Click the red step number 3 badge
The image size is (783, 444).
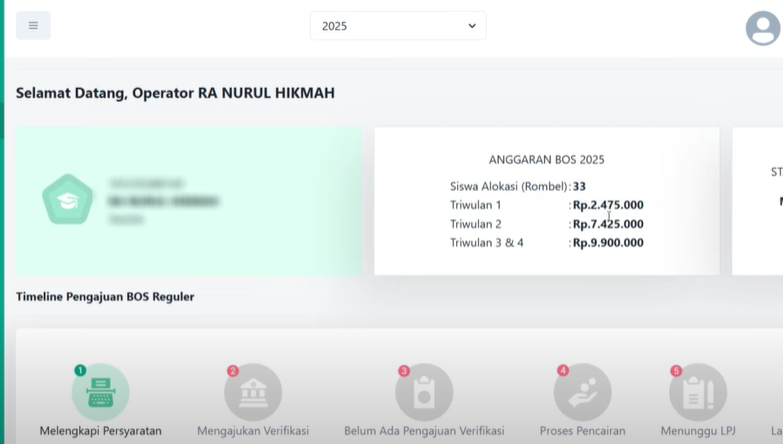[x=404, y=371]
